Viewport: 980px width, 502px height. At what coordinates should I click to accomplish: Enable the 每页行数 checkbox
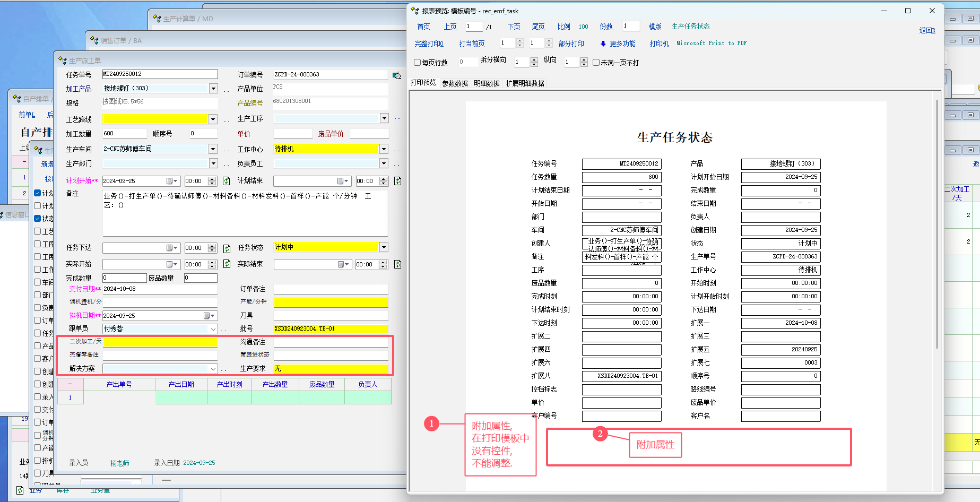coord(417,63)
